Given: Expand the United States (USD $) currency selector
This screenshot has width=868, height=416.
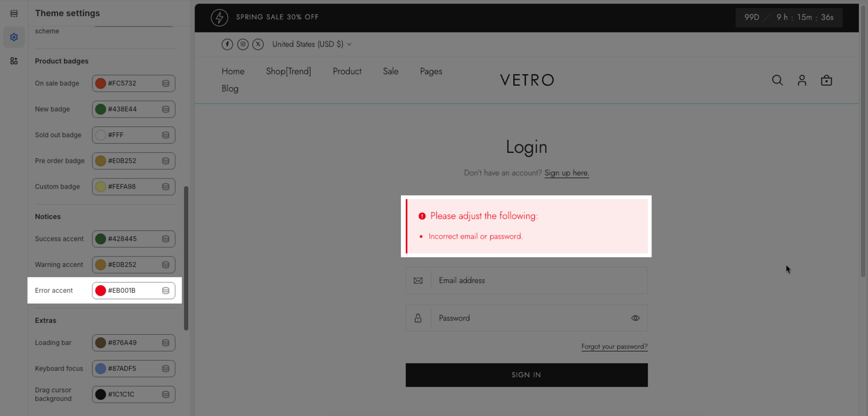Looking at the screenshot, I should (x=312, y=44).
